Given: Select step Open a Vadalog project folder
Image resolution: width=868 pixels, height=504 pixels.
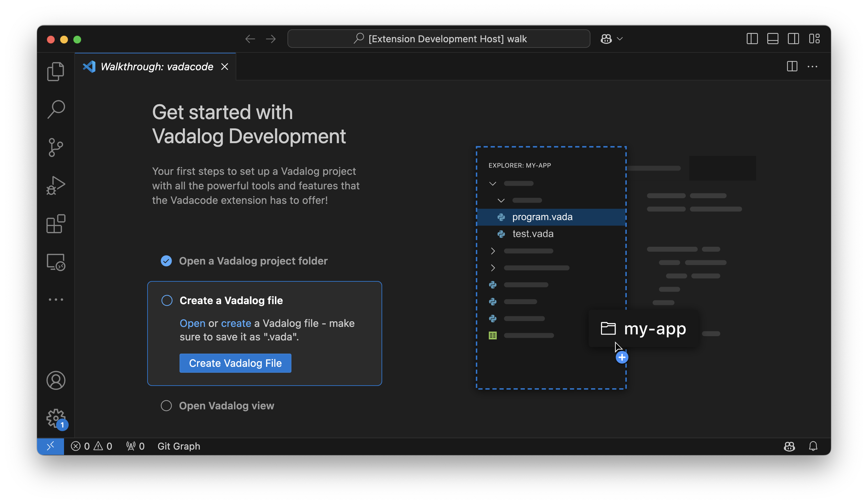Looking at the screenshot, I should (253, 261).
